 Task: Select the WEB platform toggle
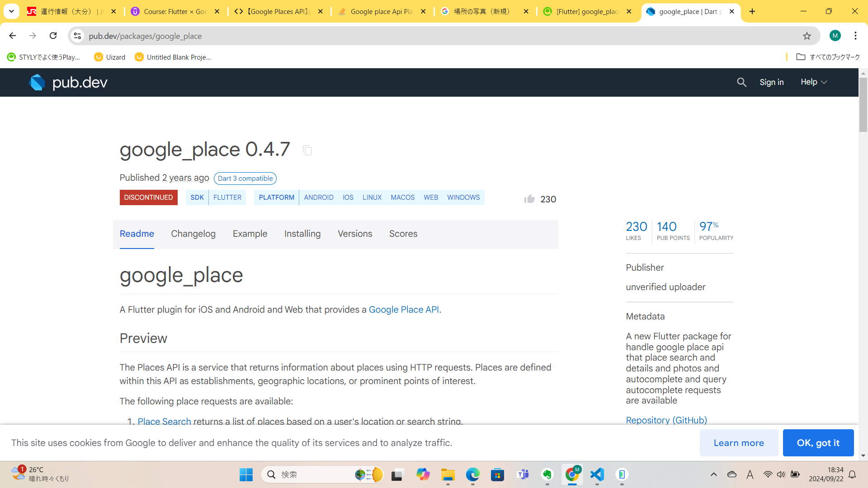click(430, 197)
